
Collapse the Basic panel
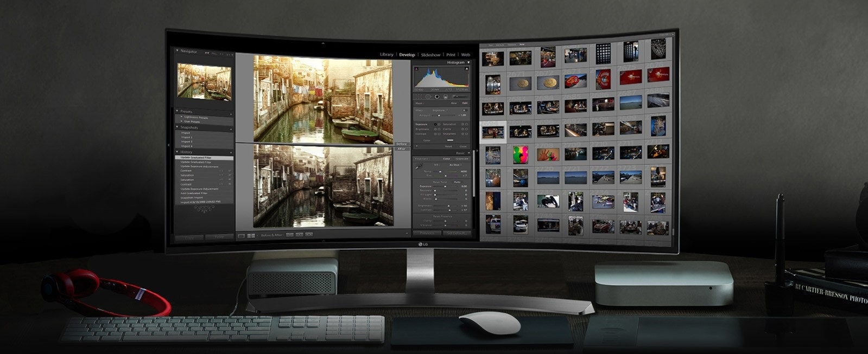coord(468,153)
